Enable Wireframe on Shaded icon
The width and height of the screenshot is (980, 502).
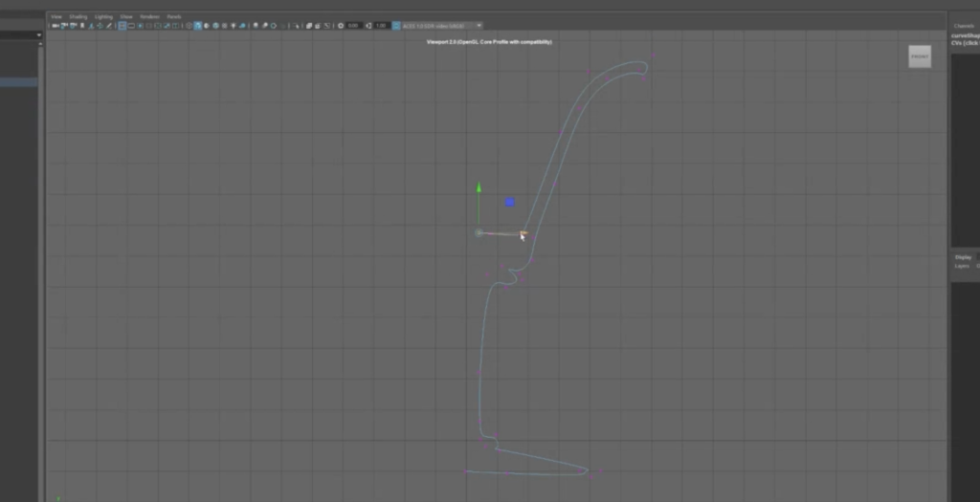point(215,26)
